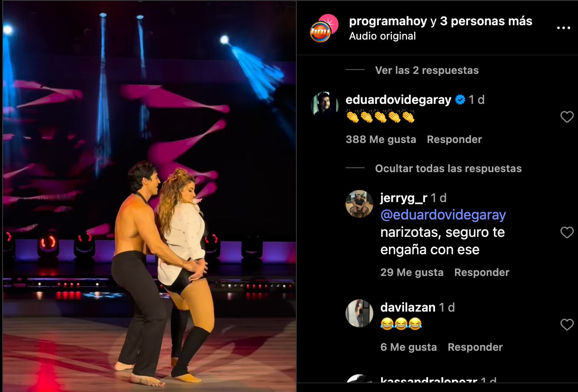Click eduardovidegaray's verified badge
This screenshot has width=578, height=392.
(x=460, y=100)
